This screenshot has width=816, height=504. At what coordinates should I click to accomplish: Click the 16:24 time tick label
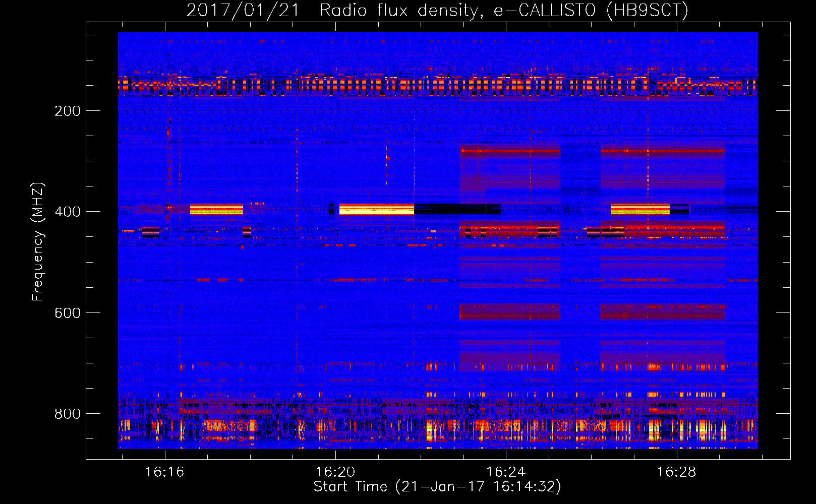click(x=506, y=472)
